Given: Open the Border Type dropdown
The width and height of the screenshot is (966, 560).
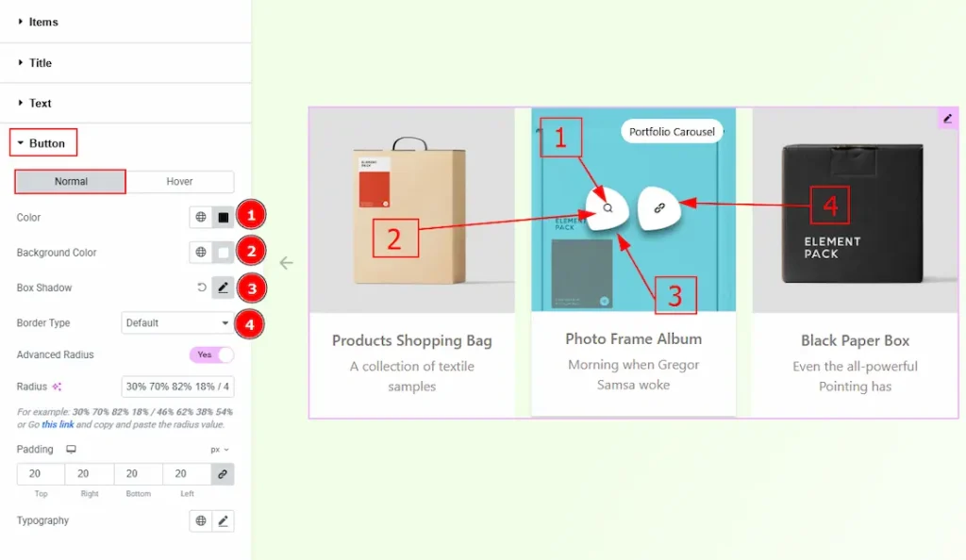Looking at the screenshot, I should (177, 323).
